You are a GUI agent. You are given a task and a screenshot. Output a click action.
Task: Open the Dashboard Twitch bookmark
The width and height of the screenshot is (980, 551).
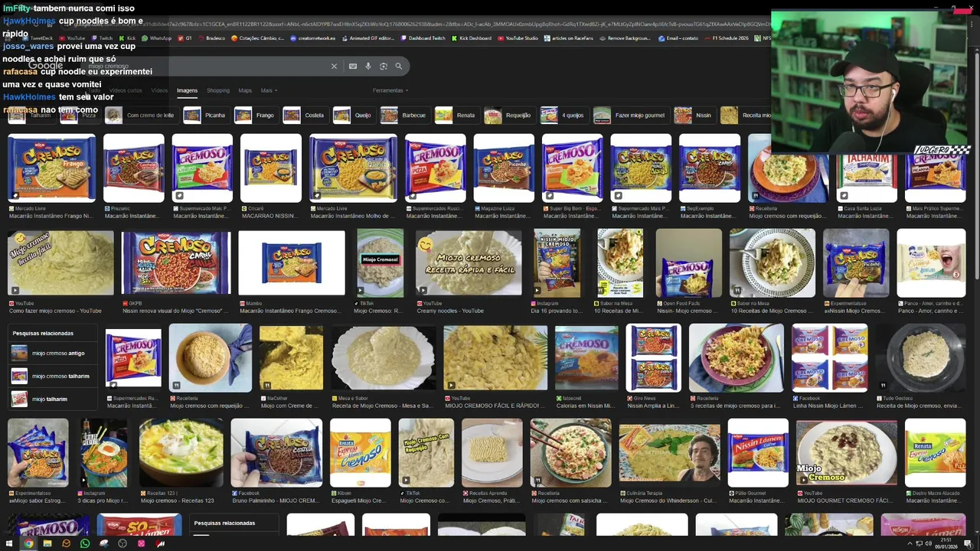(x=423, y=38)
